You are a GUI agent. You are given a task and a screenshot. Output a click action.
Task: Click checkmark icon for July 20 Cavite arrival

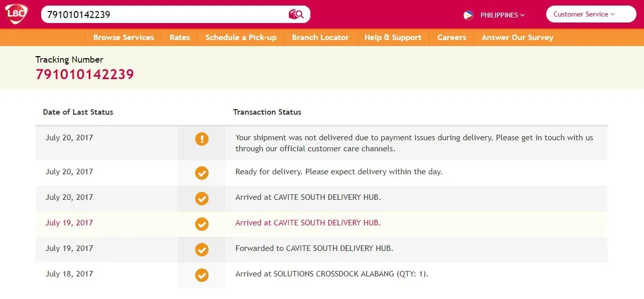pyautogui.click(x=202, y=198)
